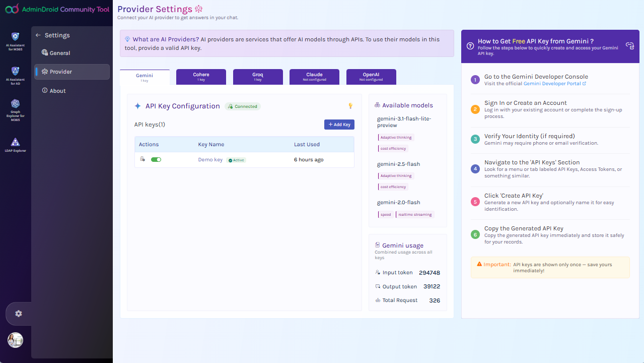Open the user profile avatar

(15, 340)
